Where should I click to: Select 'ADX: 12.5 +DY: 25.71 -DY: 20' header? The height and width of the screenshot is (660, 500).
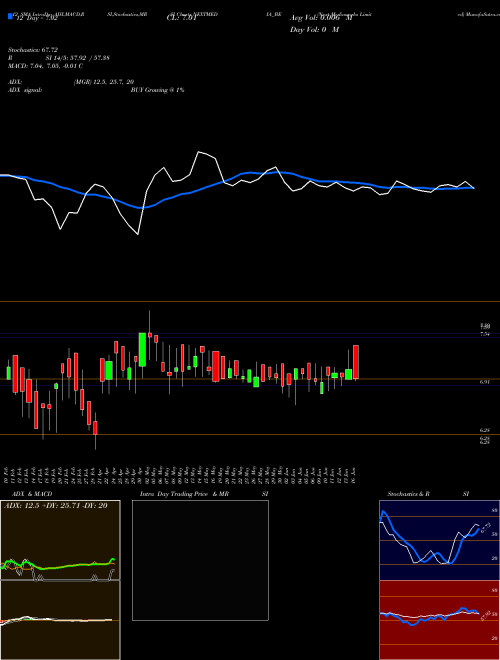click(x=56, y=506)
